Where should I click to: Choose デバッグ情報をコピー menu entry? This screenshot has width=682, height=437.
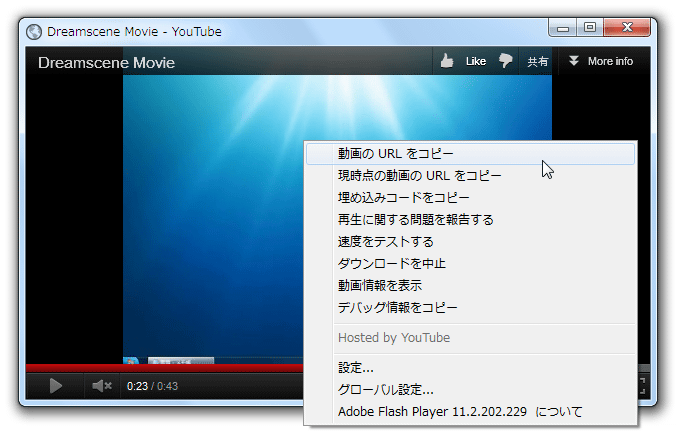[x=471, y=308]
